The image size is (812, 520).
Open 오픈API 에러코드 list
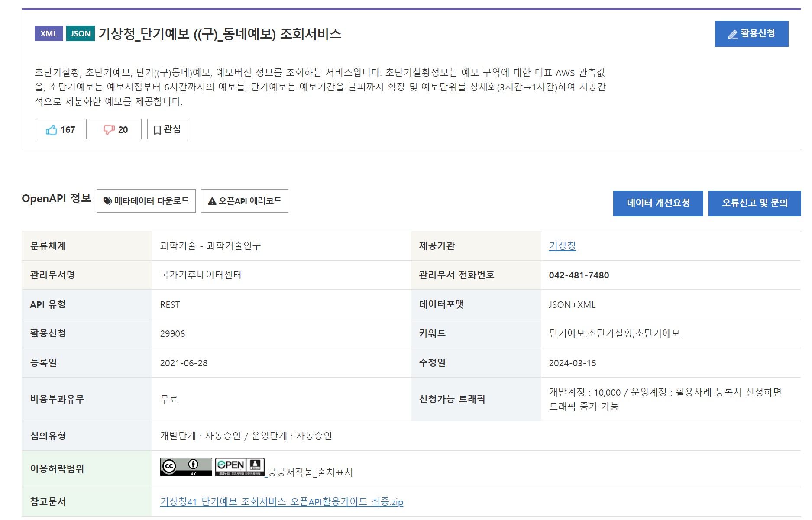click(245, 201)
